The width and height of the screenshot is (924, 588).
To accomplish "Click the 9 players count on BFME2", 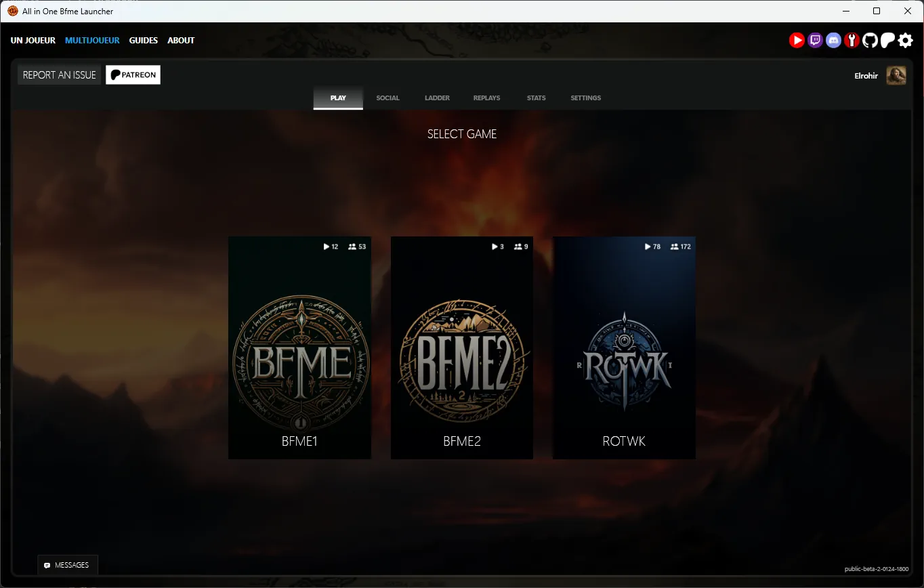I will tap(526, 247).
